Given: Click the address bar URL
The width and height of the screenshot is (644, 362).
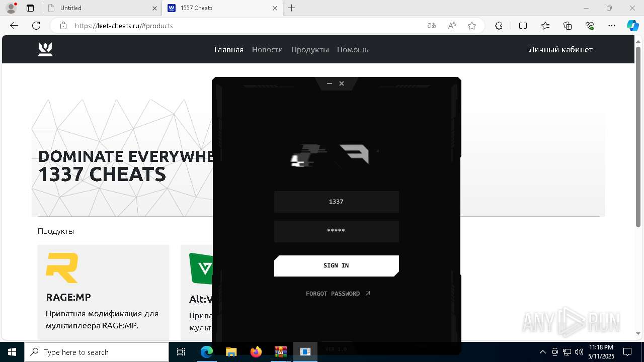Looking at the screenshot, I should [124, 26].
